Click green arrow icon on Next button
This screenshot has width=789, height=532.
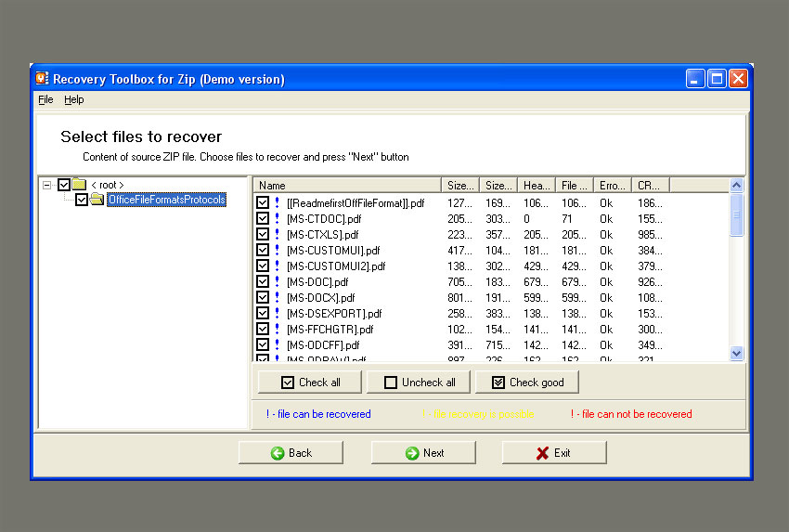(x=412, y=453)
